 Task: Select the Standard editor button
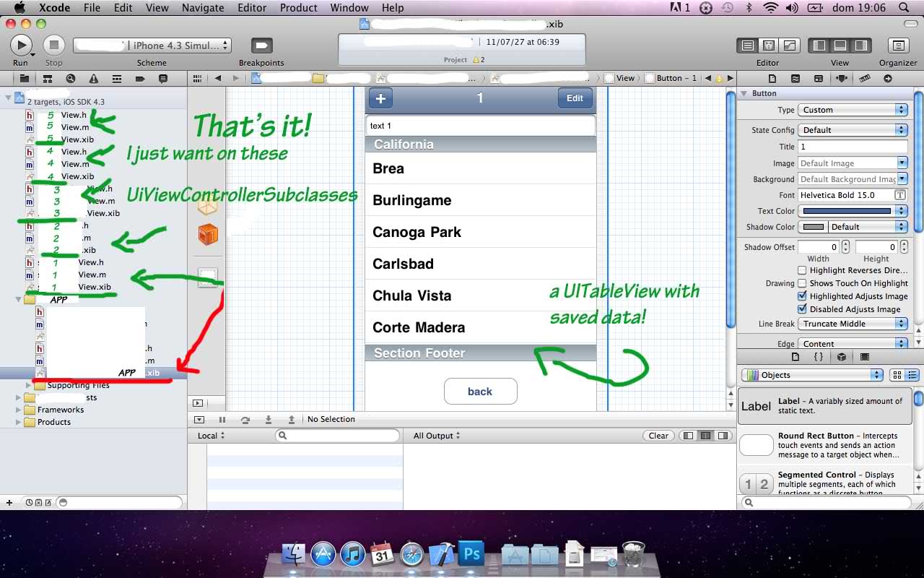coord(747,46)
